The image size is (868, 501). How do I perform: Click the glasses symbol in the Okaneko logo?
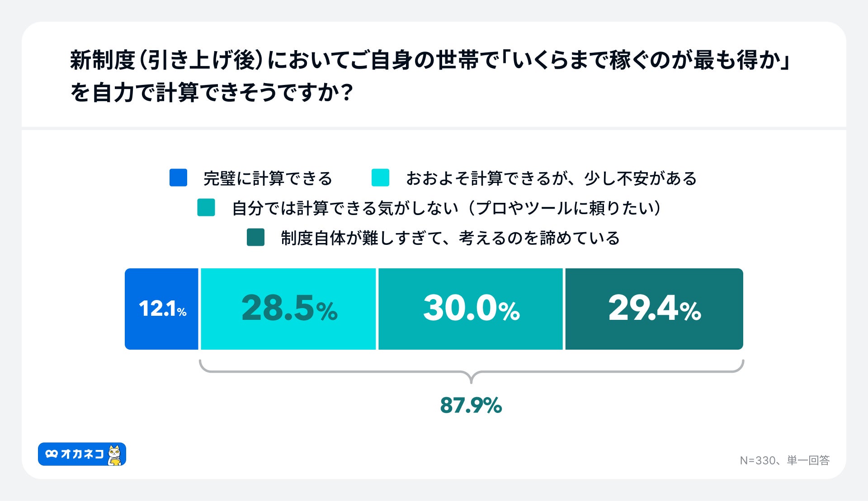[x=52, y=454]
